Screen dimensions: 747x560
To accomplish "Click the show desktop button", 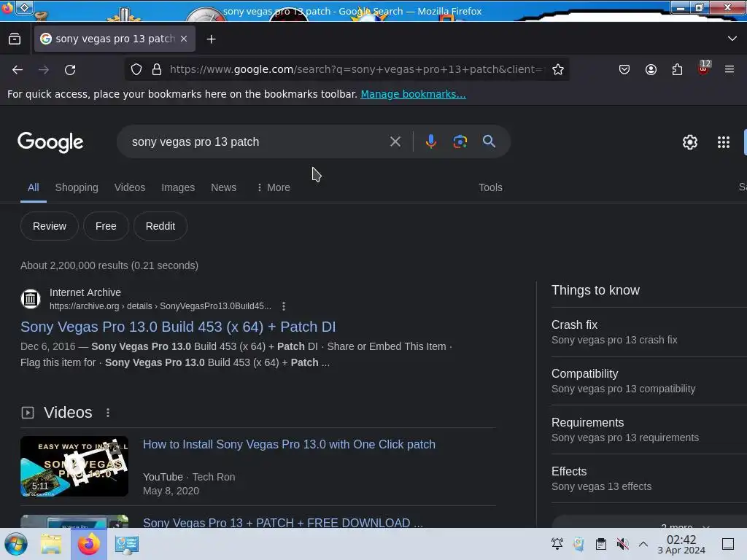I will pyautogui.click(x=727, y=544).
